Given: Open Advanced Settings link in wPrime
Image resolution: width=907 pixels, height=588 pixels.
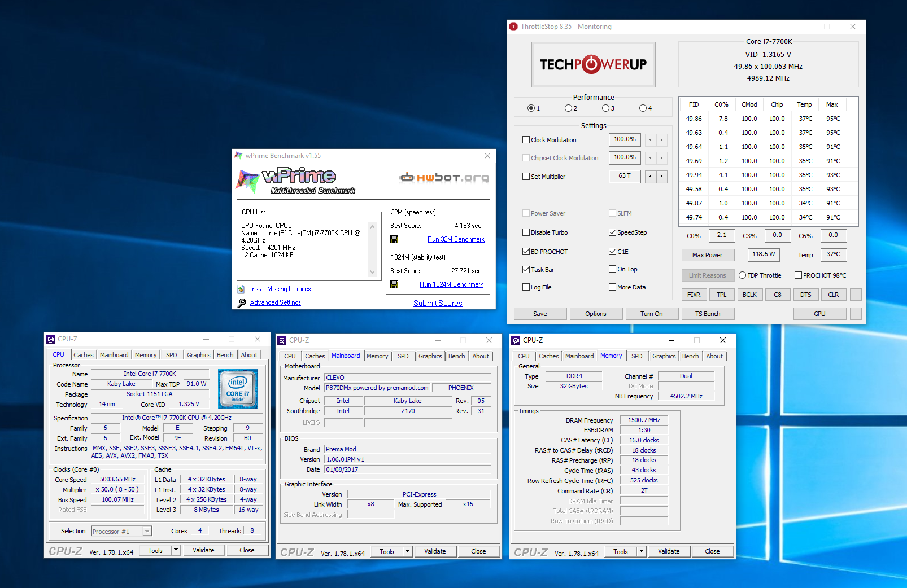Looking at the screenshot, I should point(276,302).
